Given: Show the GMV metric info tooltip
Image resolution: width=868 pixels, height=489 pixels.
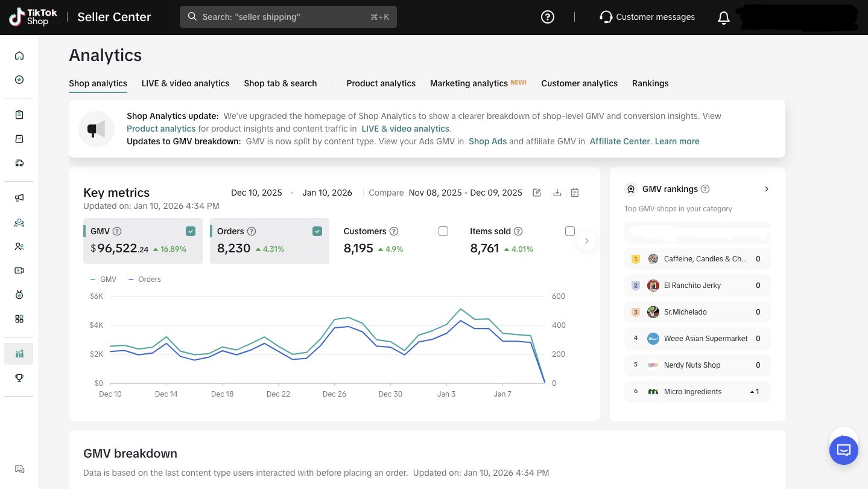Looking at the screenshot, I should 118,231.
